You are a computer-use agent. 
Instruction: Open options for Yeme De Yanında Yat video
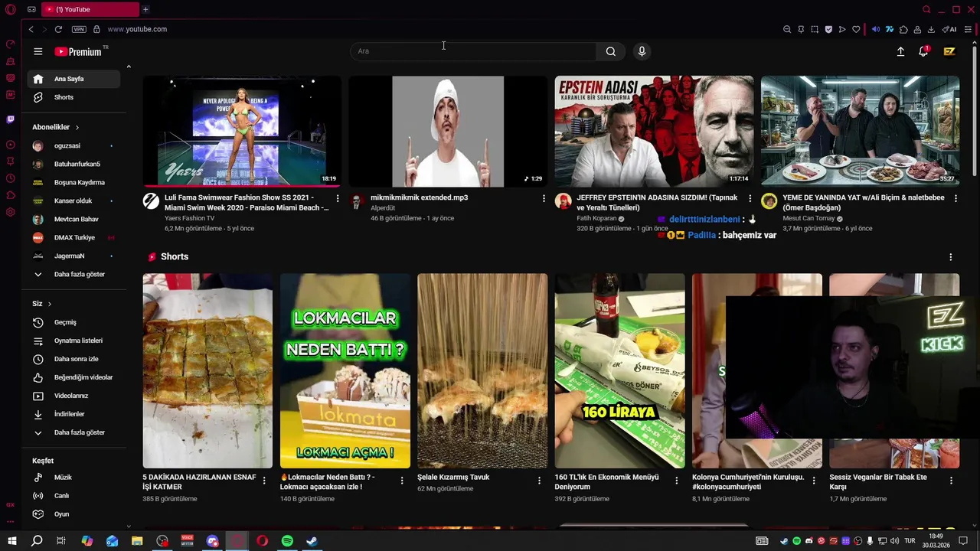(955, 198)
